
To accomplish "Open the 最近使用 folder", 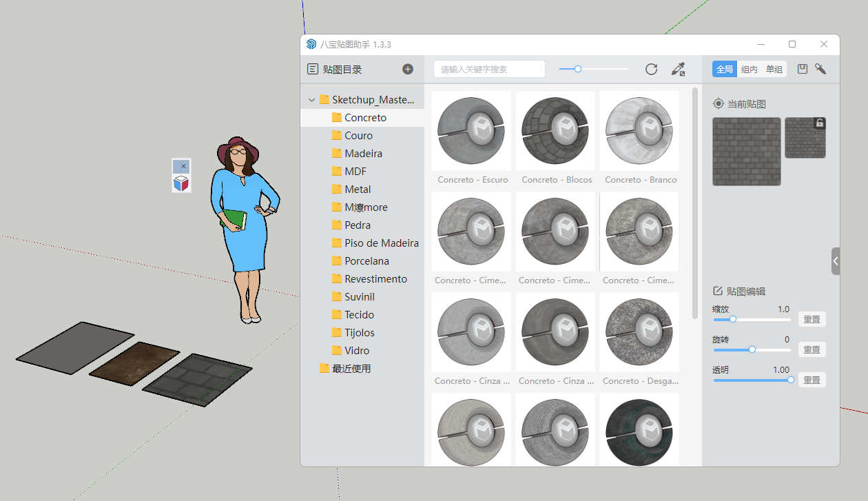I will click(x=351, y=369).
